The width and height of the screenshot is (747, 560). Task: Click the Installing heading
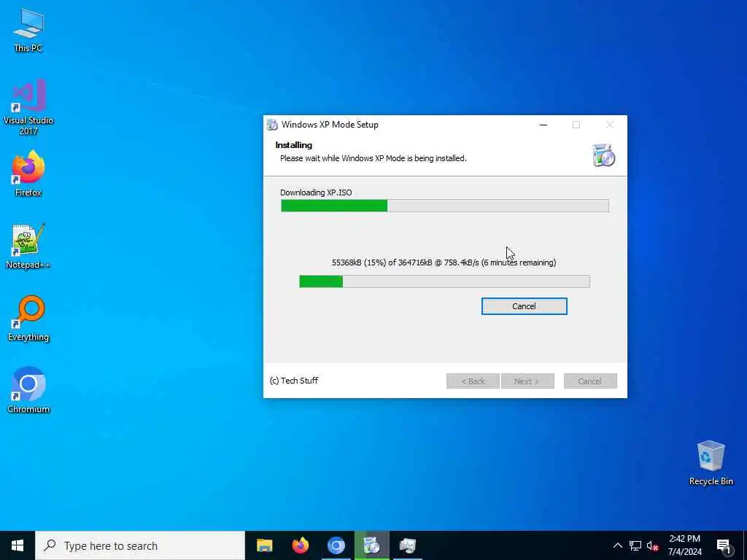(x=293, y=145)
